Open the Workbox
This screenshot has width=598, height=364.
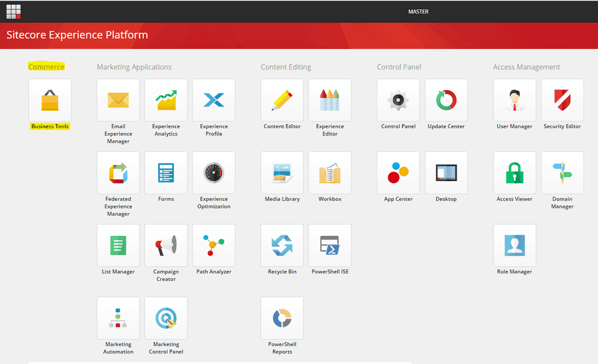coord(330,173)
